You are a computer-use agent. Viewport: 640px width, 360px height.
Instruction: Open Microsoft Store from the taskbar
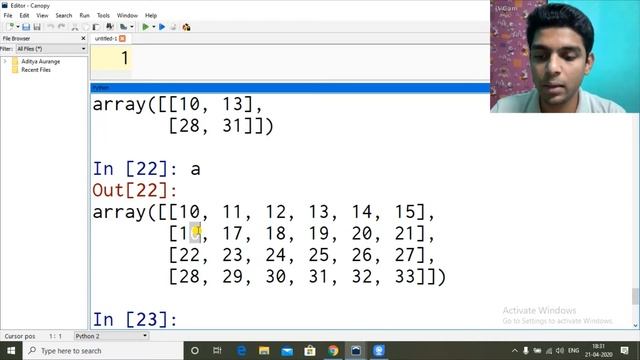tap(310, 351)
